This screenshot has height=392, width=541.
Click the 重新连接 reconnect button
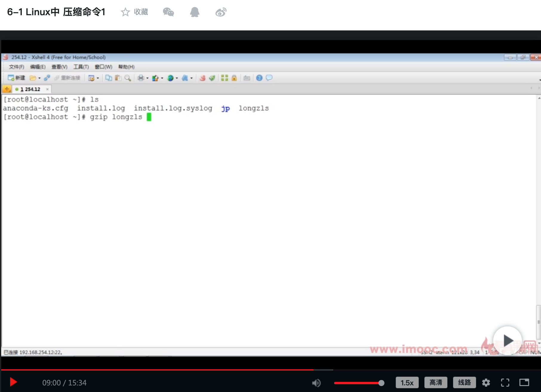67,78
